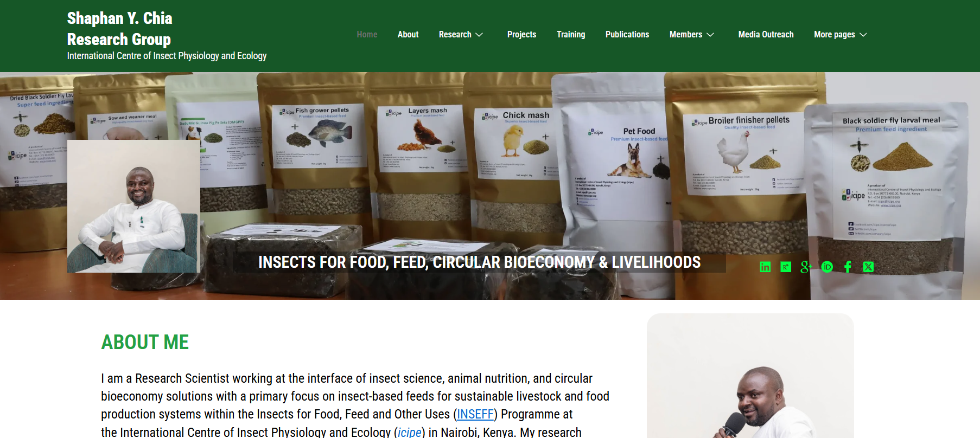
Task: Expand the Research dropdown menu
Action: click(461, 35)
